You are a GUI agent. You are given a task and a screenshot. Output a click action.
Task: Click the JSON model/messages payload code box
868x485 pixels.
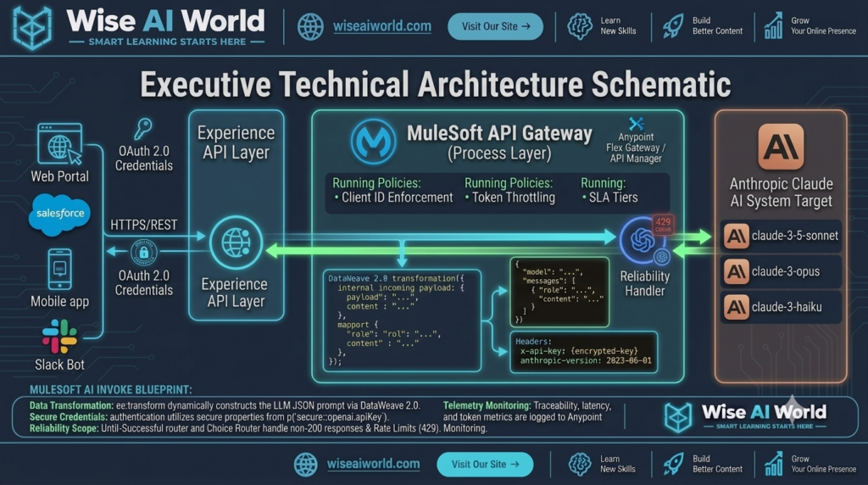coord(559,292)
